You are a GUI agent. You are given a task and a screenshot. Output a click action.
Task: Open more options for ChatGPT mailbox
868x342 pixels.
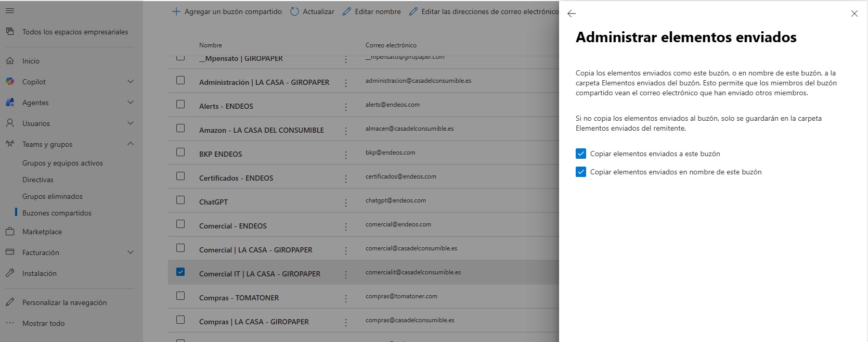pos(346,202)
